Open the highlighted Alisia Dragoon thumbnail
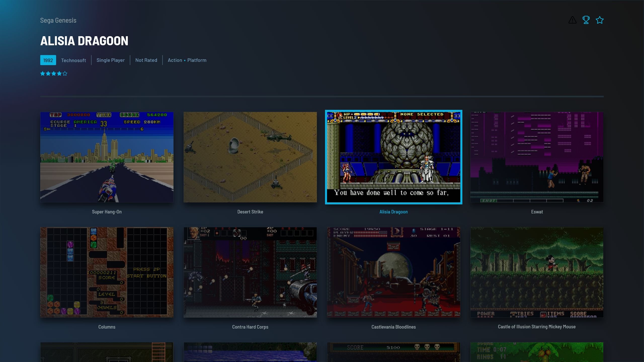This screenshot has height=362, width=644. (394, 157)
